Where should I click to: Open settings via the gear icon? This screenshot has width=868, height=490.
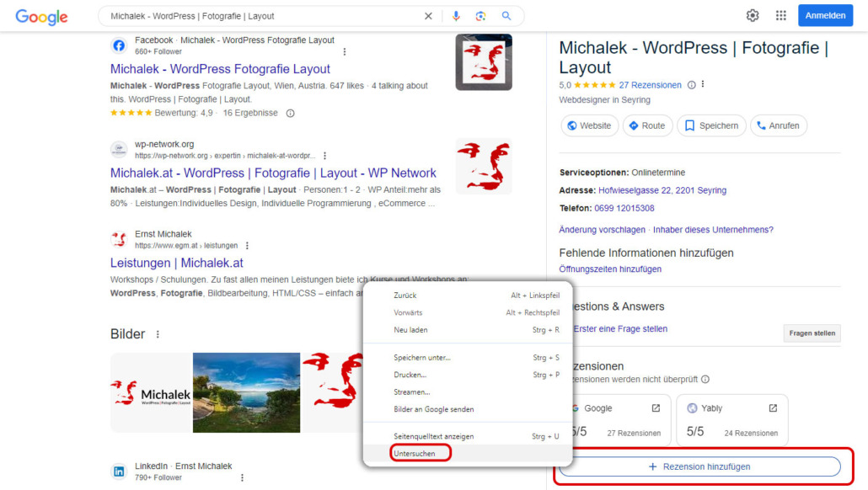pyautogui.click(x=753, y=15)
